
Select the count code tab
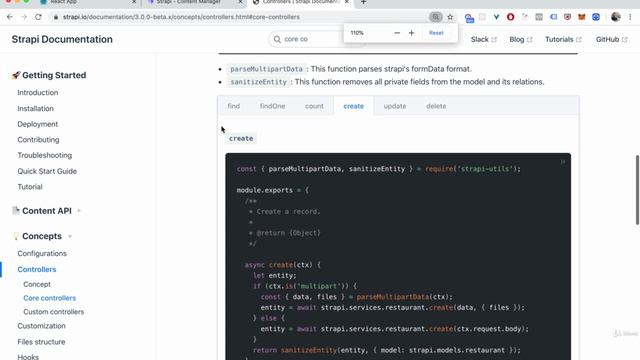pyautogui.click(x=314, y=106)
